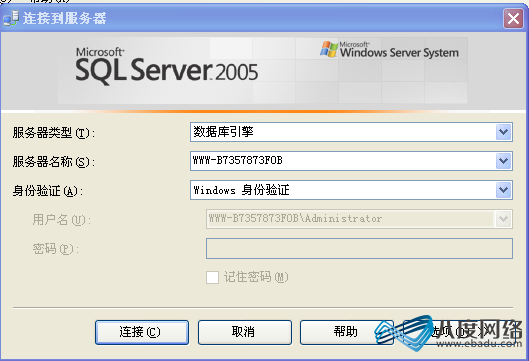Click the Windows flag logo in banner

(x=329, y=49)
